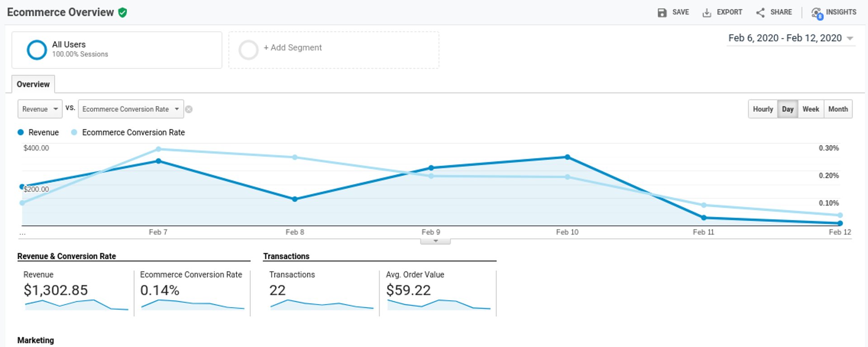Click the Export download icon

tap(707, 13)
